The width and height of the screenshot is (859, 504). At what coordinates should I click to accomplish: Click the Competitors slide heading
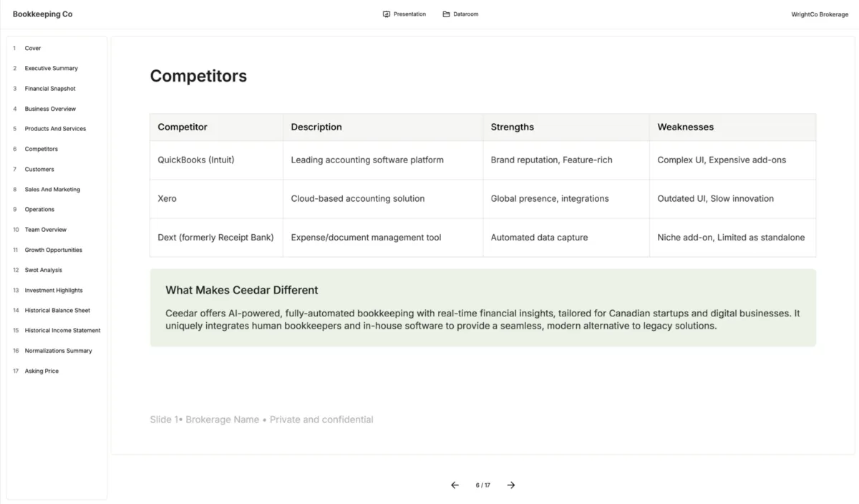tap(198, 76)
